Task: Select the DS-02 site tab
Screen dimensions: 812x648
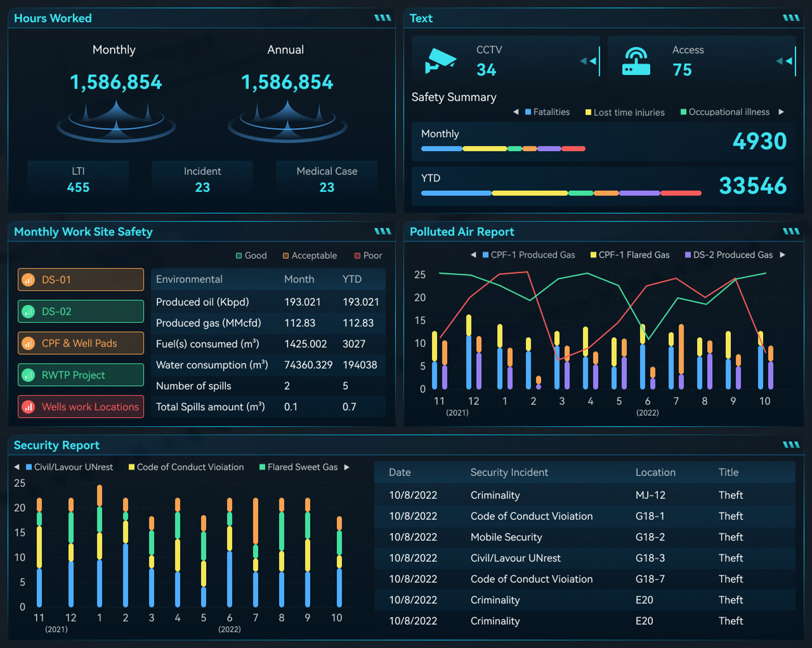Action: pos(81,311)
